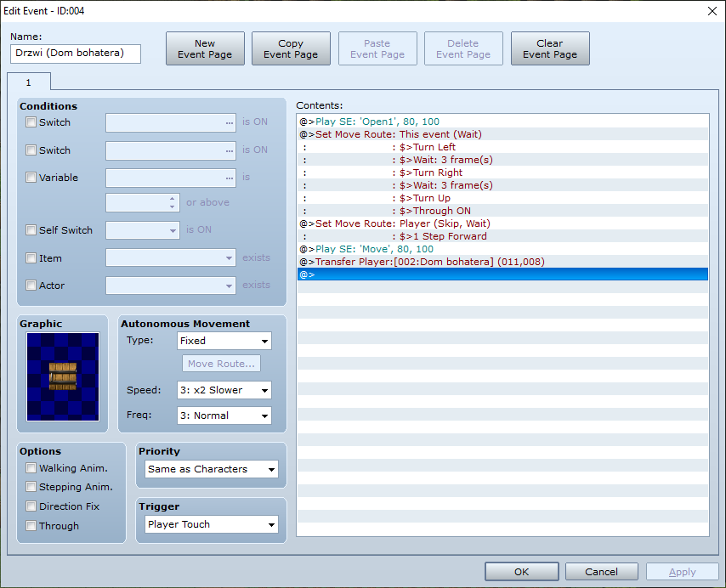
Task: Check the Walking Anim. option
Action: click(x=31, y=468)
